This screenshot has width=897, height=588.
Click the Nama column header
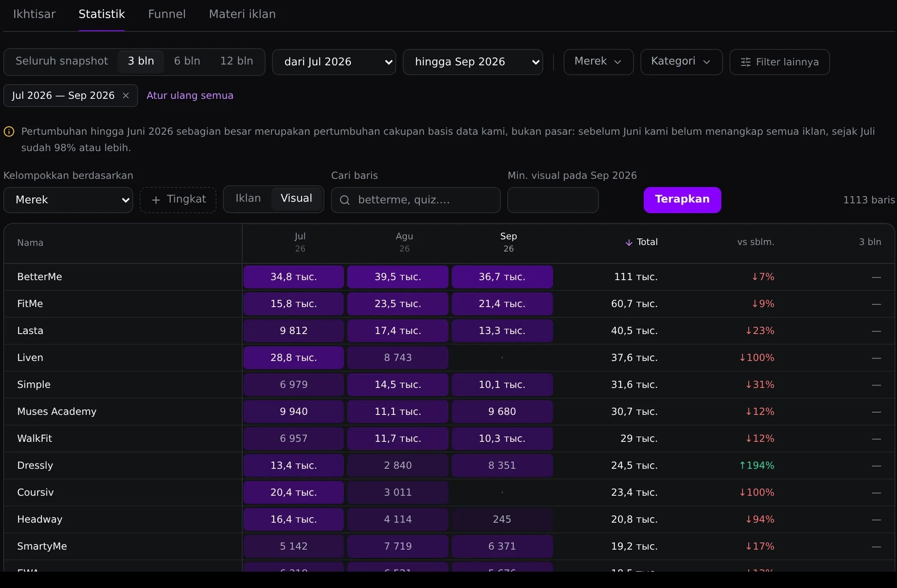pos(30,243)
